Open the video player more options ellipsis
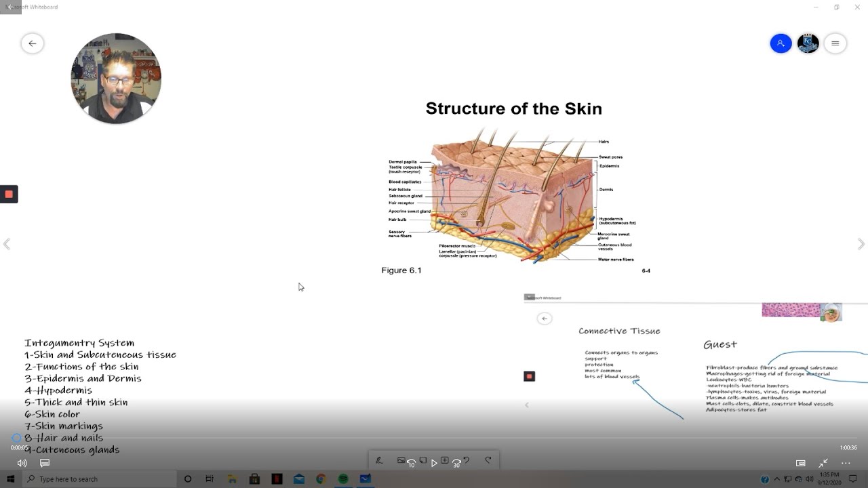This screenshot has width=868, height=488. pyautogui.click(x=846, y=463)
